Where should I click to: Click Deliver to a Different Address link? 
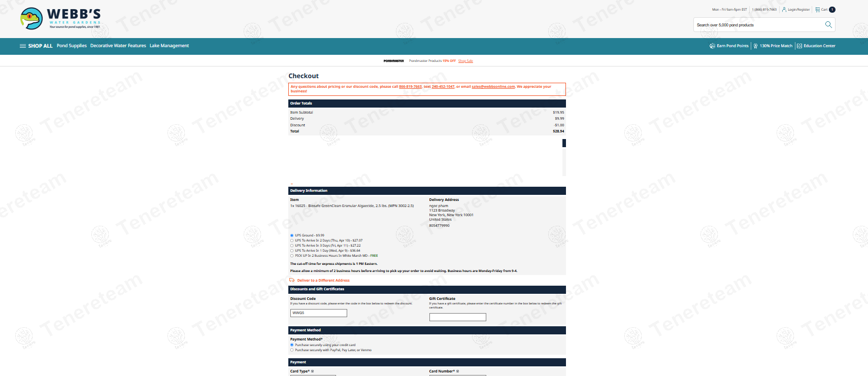point(323,280)
